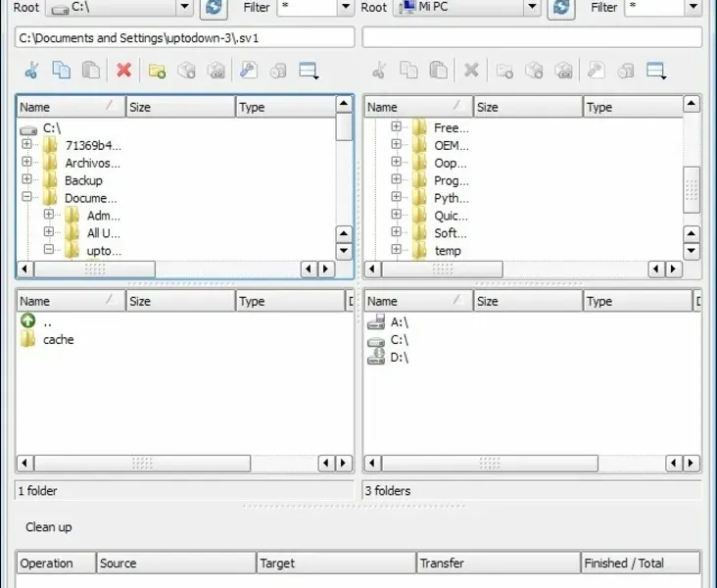Expand the temp folder in right tree

click(396, 249)
